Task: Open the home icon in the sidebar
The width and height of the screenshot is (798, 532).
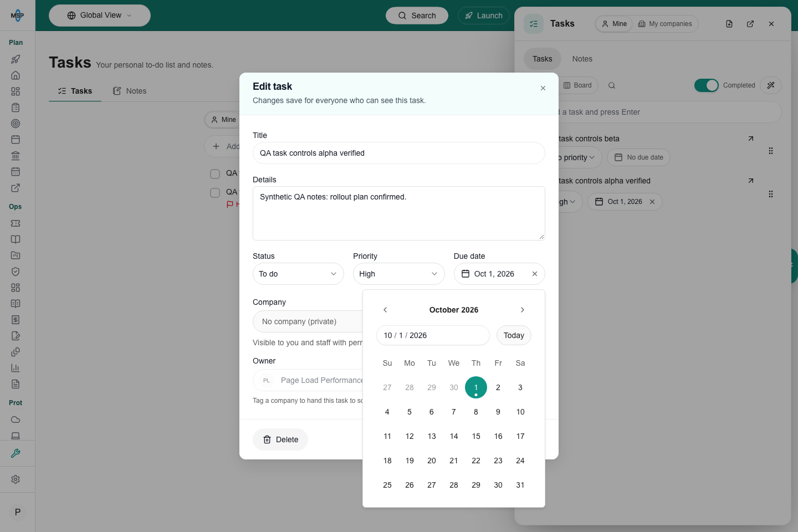Action: pos(16,75)
